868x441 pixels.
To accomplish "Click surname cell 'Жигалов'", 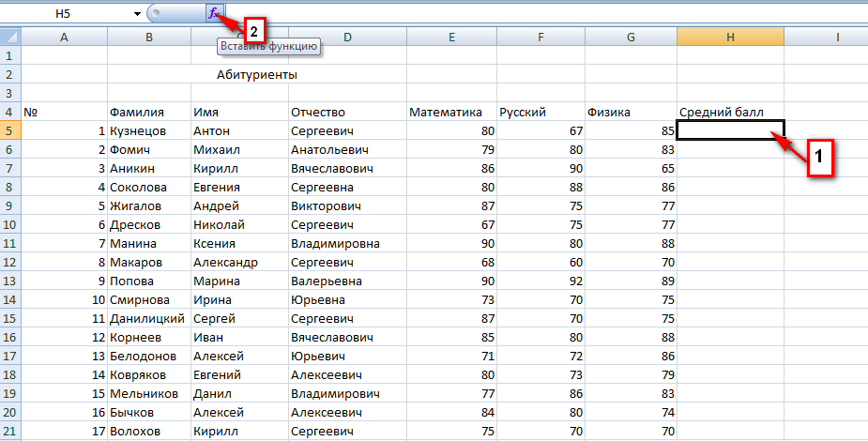I will 149,206.
